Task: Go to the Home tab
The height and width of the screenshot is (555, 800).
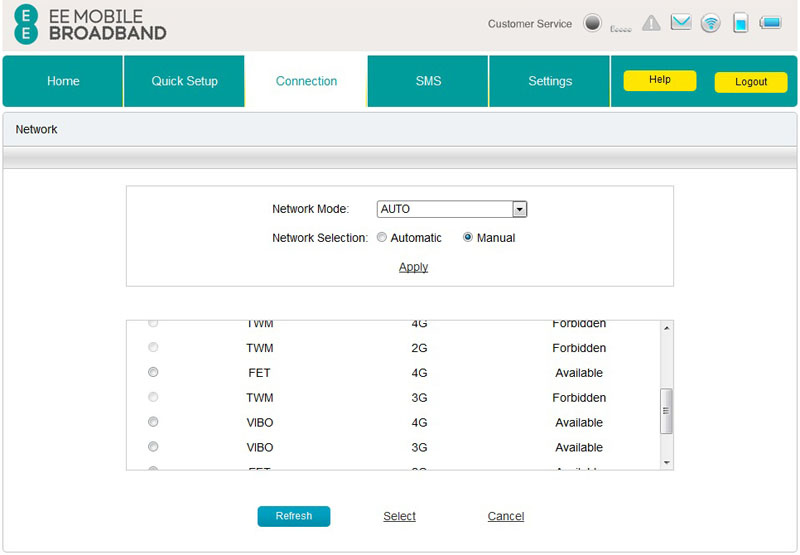Action: click(x=63, y=81)
